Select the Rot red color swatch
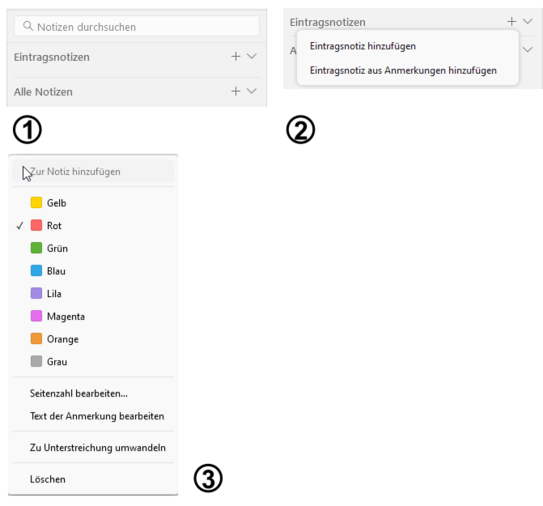 pyautogui.click(x=36, y=225)
